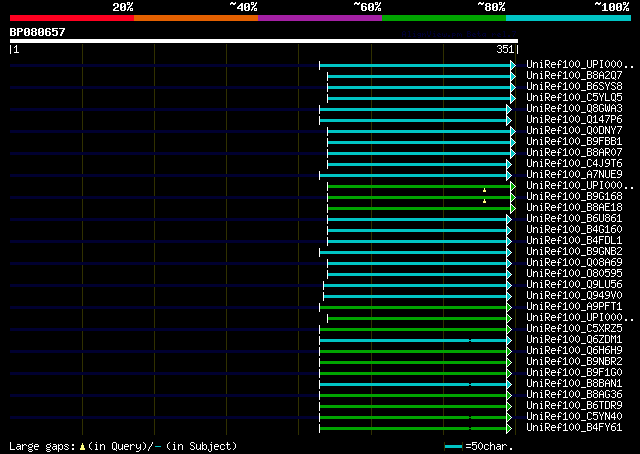This screenshot has width=640, height=454.
Task: Click the cyan alignment bar for Q147P6
Action: [x=414, y=119]
